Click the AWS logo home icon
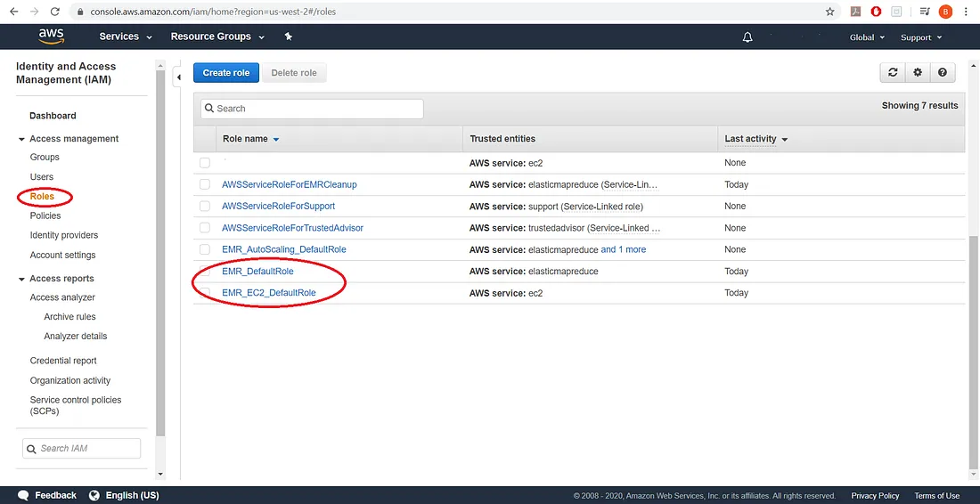 point(51,37)
